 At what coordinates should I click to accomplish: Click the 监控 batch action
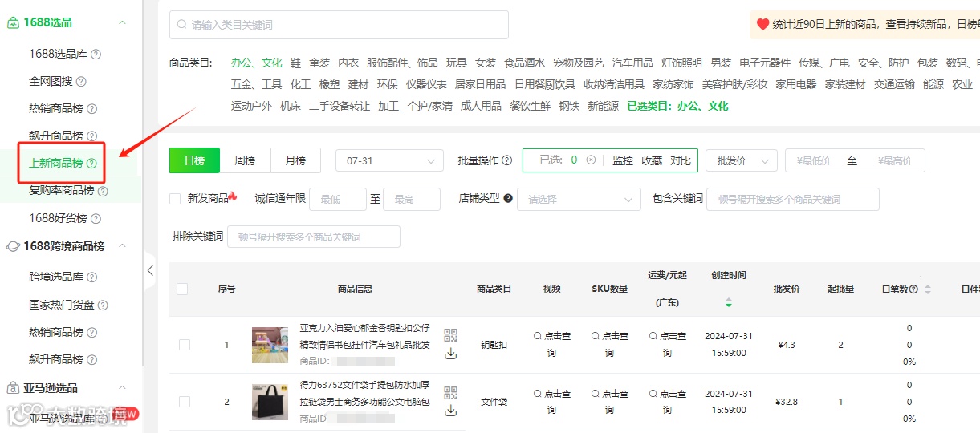[623, 160]
